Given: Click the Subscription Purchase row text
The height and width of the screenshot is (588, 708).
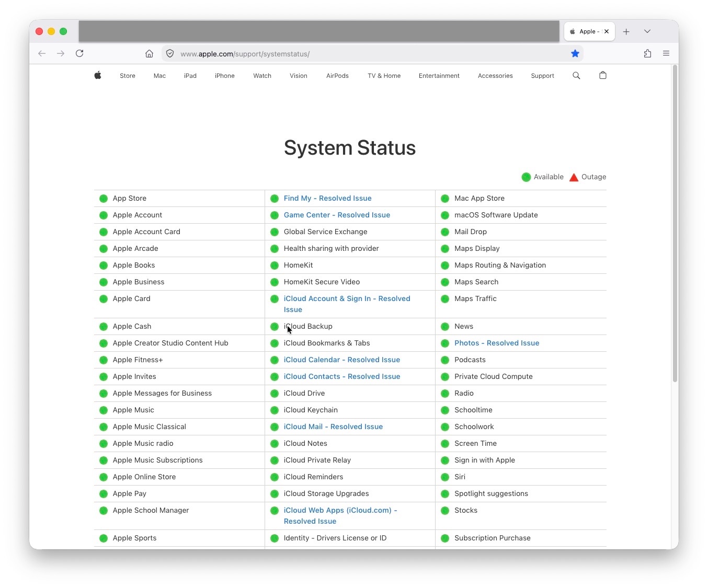Looking at the screenshot, I should 493,538.
